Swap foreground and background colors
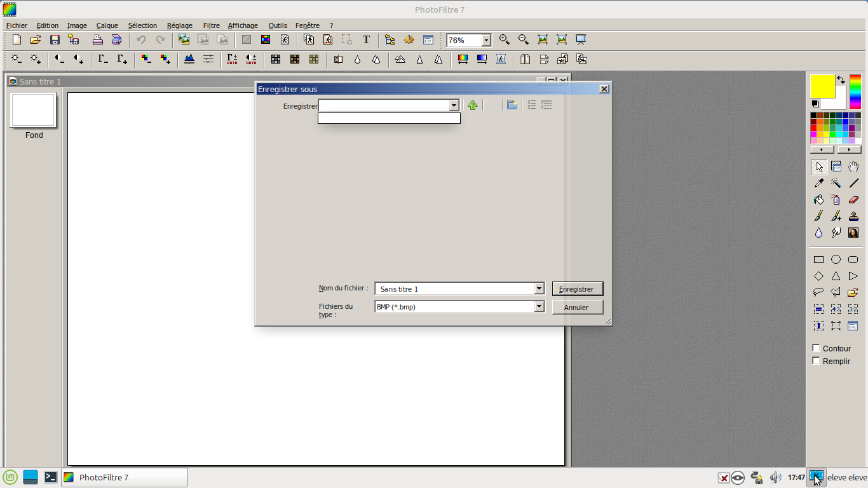 point(841,80)
